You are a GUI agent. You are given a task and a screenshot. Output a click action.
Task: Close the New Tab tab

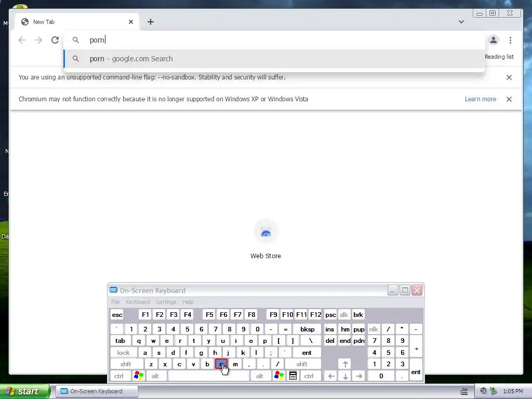[x=131, y=22]
